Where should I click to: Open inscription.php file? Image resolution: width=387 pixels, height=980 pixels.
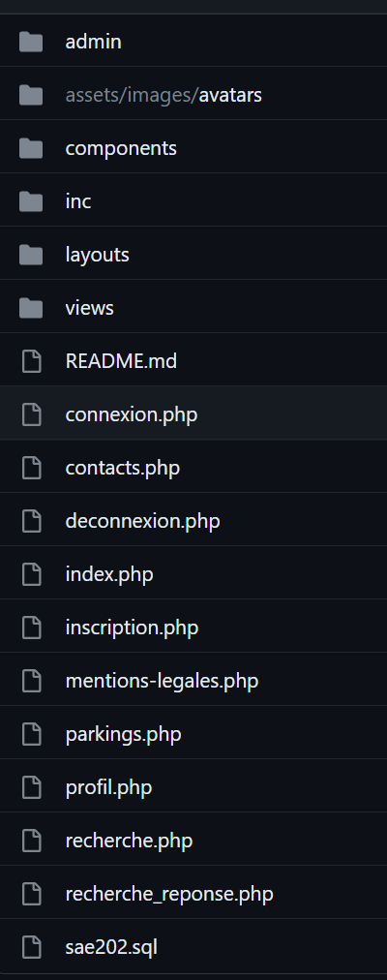tap(132, 628)
